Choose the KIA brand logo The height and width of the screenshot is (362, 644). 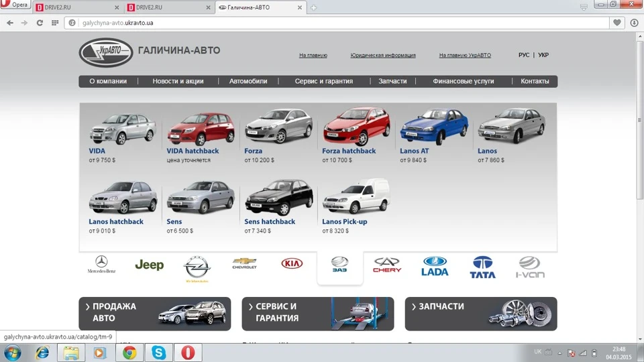(292, 263)
